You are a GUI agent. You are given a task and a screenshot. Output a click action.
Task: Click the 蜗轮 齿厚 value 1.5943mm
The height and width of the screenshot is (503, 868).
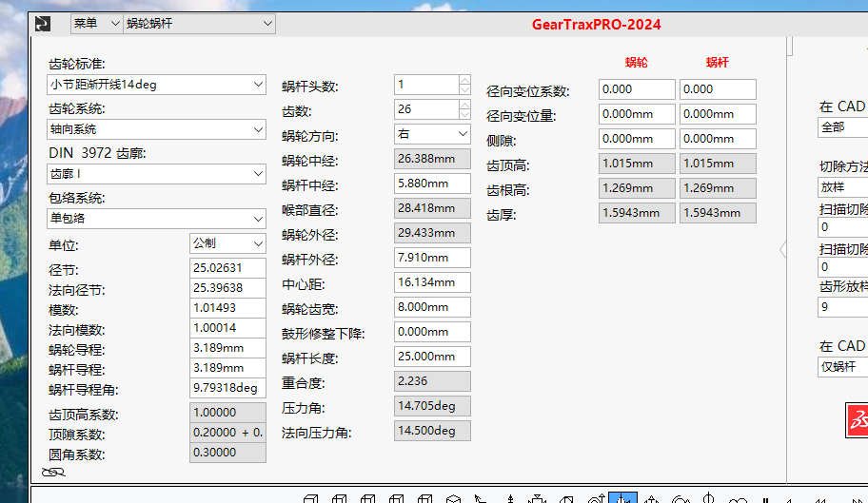click(637, 213)
